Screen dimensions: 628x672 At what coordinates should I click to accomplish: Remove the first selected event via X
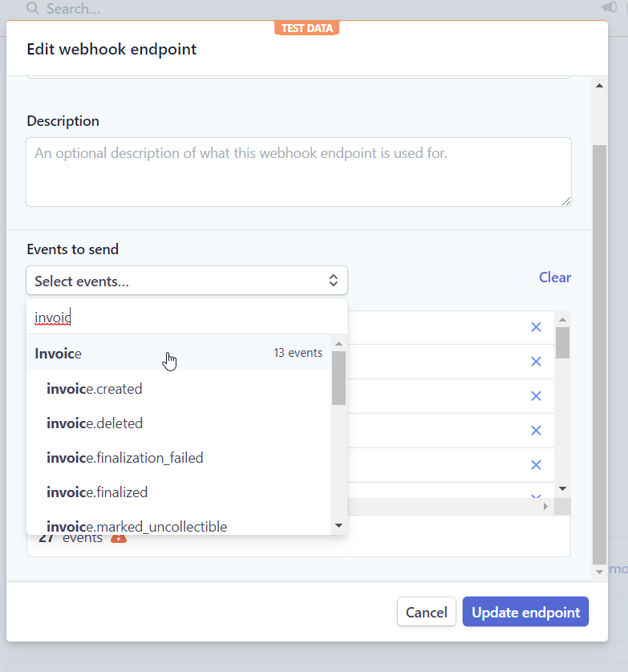pos(536,327)
